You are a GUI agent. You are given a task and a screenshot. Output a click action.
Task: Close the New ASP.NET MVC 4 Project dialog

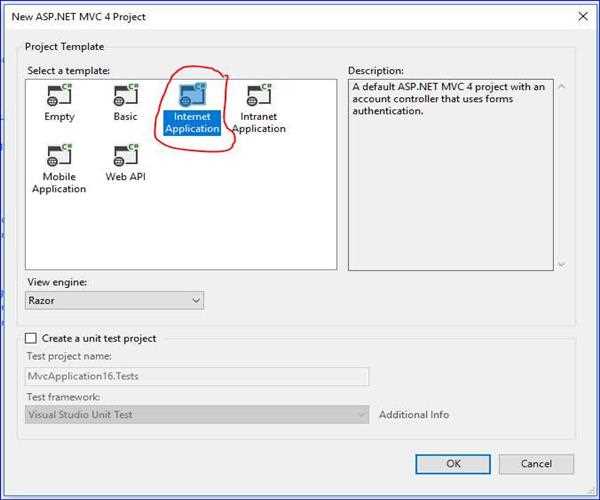pos(581,16)
